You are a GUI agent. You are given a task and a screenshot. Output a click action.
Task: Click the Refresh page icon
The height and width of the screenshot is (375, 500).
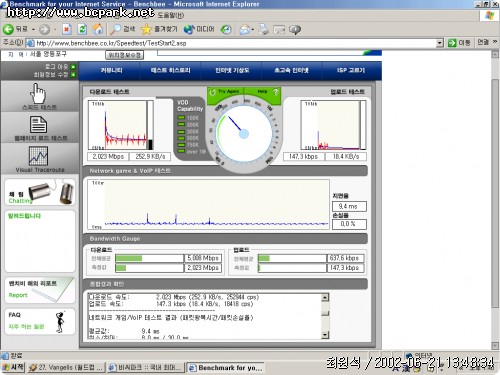click(82, 29)
